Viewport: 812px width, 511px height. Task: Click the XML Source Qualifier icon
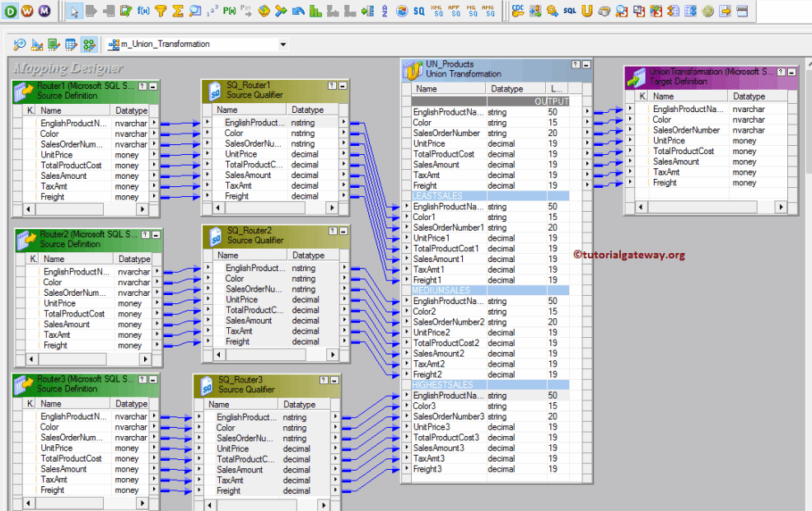pos(437,10)
